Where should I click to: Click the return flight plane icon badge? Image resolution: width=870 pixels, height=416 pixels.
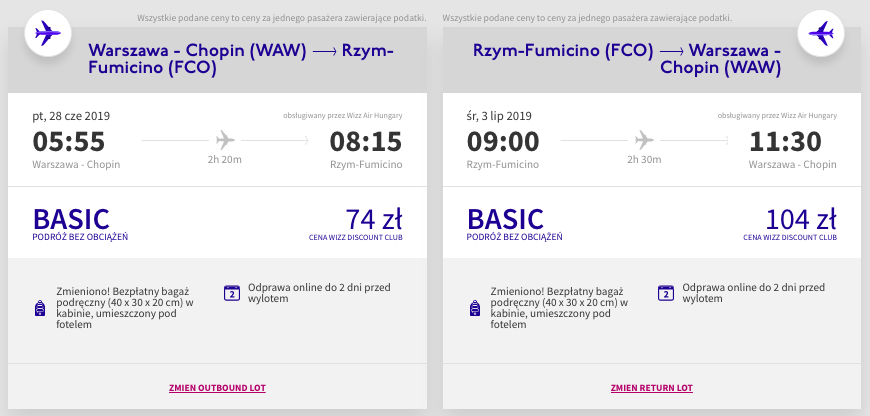[821, 33]
